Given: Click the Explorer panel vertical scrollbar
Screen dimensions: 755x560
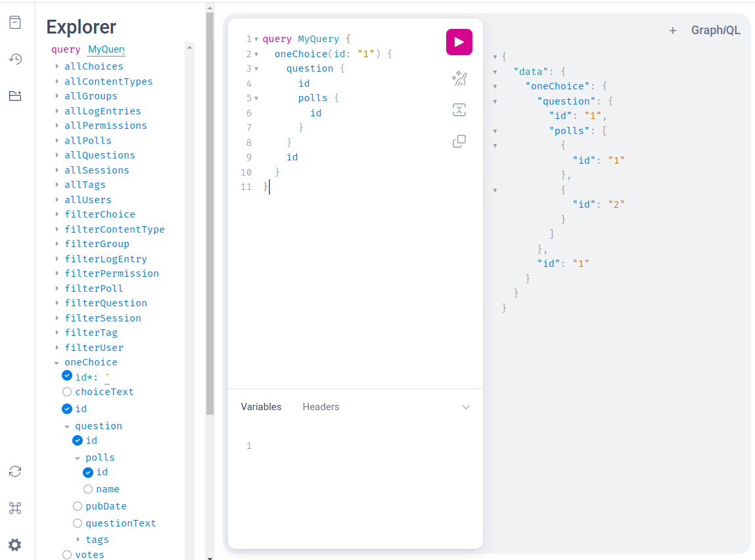Looking at the screenshot, I should [210, 214].
